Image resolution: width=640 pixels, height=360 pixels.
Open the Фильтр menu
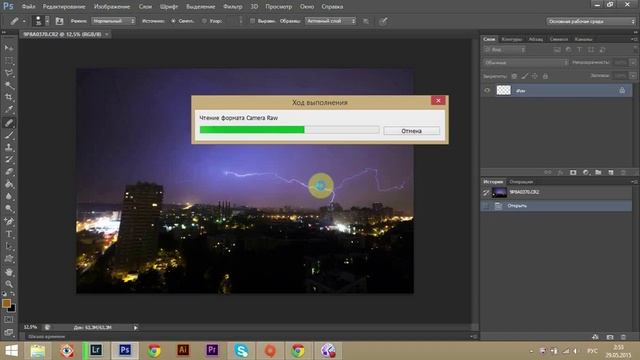point(233,7)
